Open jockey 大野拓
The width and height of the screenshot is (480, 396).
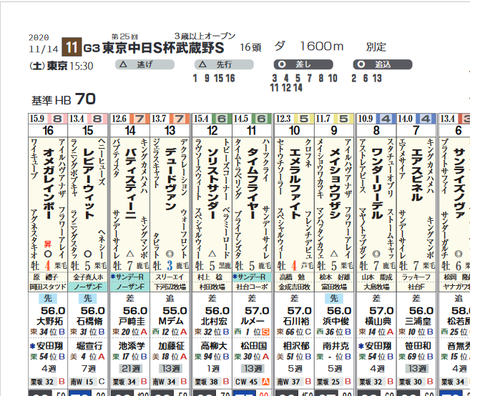coord(51,321)
